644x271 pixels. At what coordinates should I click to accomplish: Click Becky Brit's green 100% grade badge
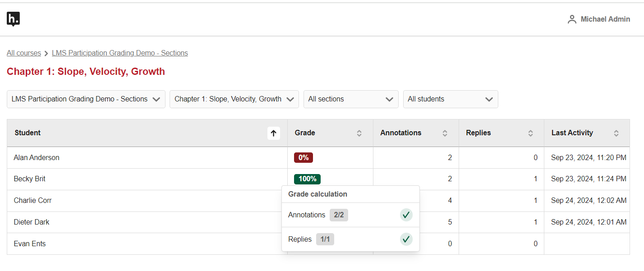307,179
